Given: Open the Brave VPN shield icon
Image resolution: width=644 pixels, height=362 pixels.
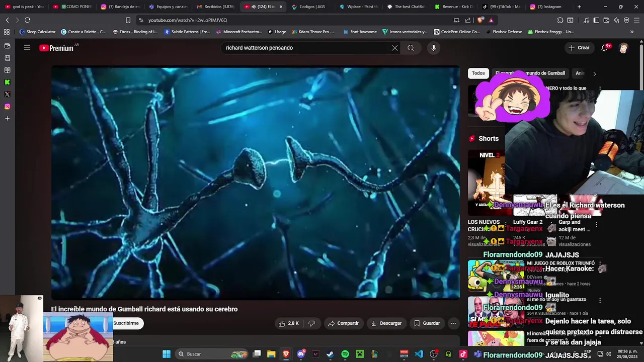Looking at the screenshot, I should pyautogui.click(x=626, y=20).
